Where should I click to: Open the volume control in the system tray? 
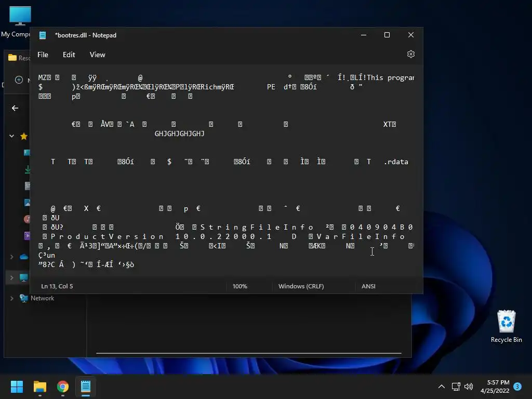[x=469, y=387]
